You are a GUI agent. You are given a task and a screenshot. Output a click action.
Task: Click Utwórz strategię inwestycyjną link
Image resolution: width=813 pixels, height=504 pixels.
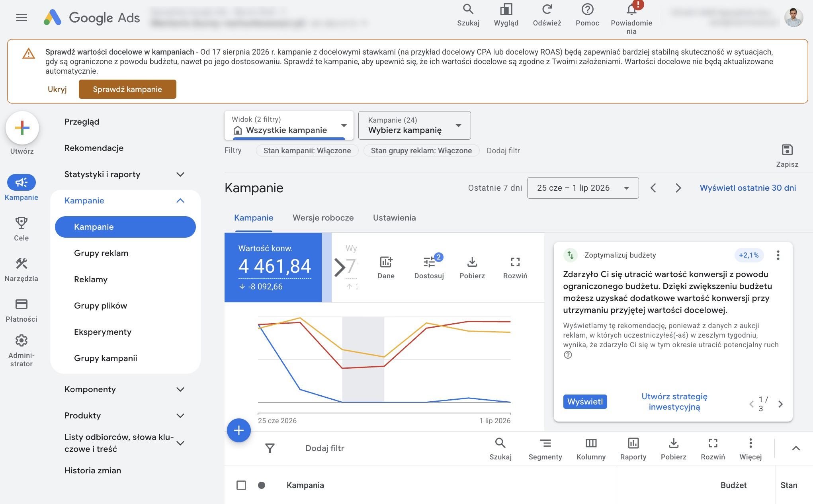point(674,402)
